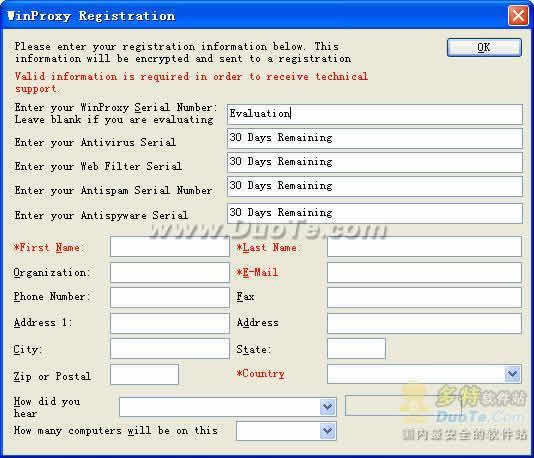Click the 'Phone Number:' label
Screen dimensions: 534x458
[52, 297]
